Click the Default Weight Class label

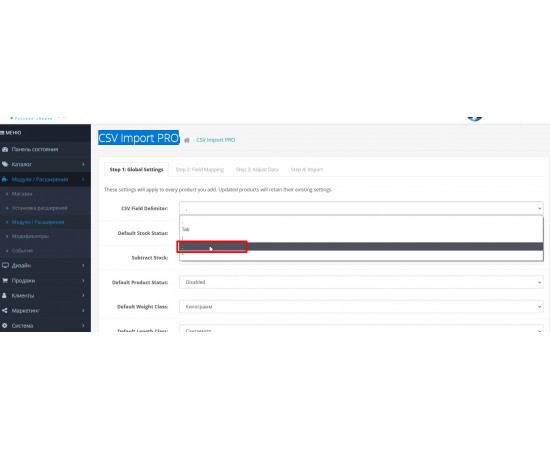[x=142, y=307]
